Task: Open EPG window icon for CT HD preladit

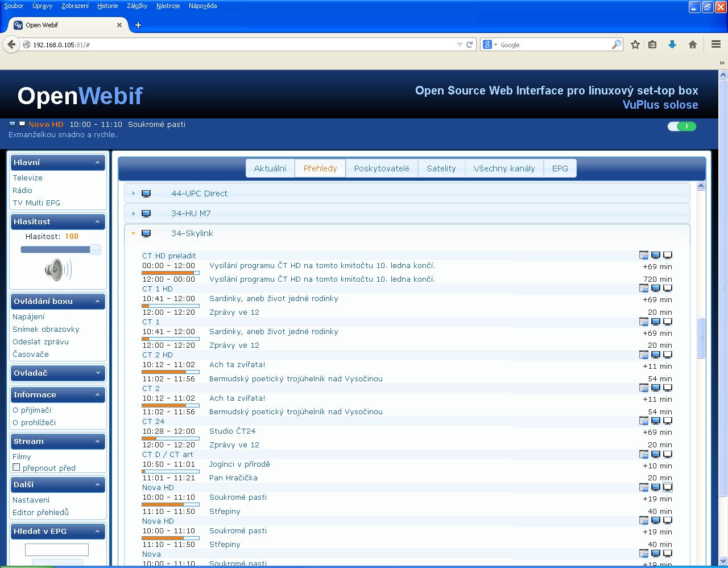Action: [x=644, y=255]
